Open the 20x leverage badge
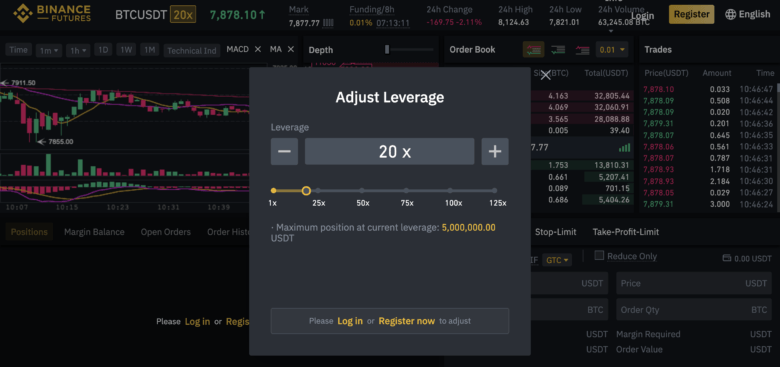The width and height of the screenshot is (780, 367). pyautogui.click(x=183, y=14)
